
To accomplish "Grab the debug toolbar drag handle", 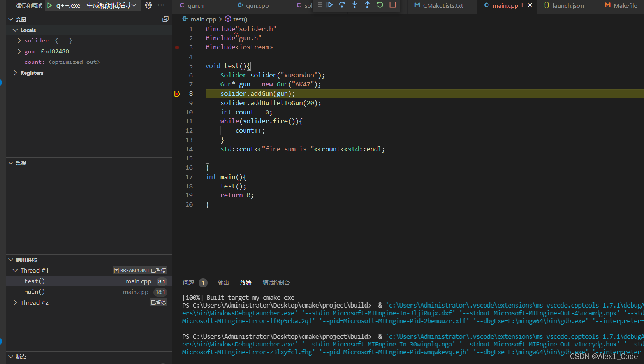I will pos(320,5).
